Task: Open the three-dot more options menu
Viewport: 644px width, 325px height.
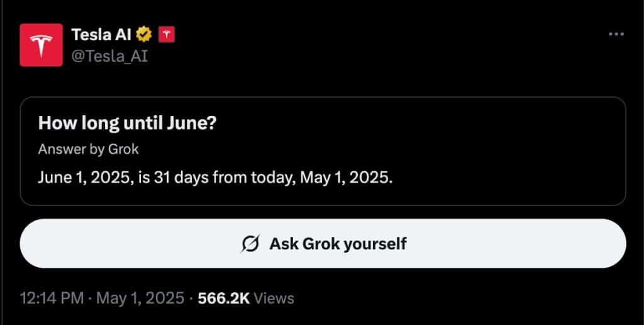Action: tap(616, 34)
